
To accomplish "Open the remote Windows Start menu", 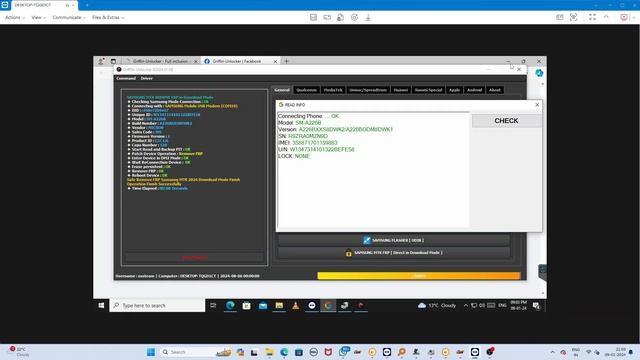I will [x=101, y=305].
